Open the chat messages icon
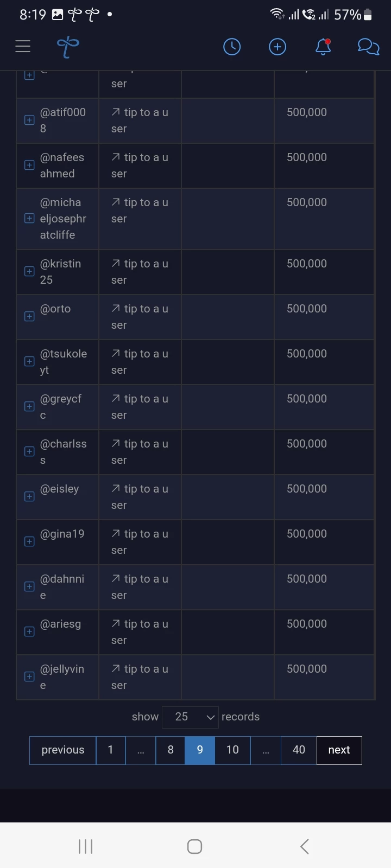The image size is (391, 868). point(368,47)
